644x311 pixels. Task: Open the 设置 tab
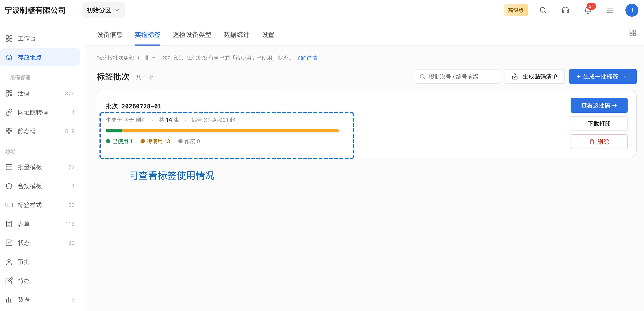click(268, 35)
